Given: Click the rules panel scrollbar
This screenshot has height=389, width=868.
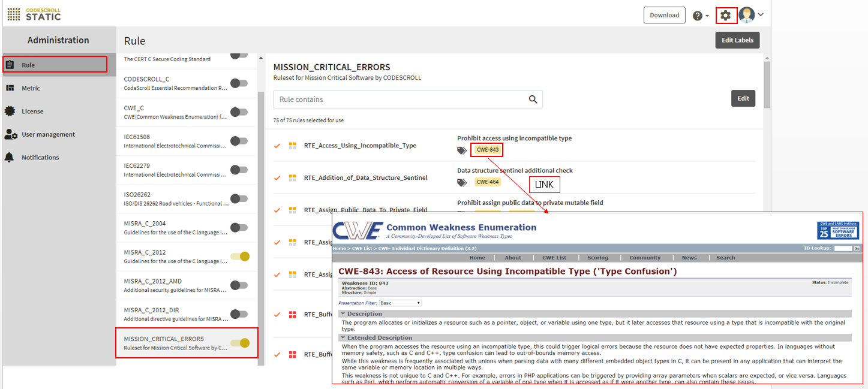Looking at the screenshot, I should pyautogui.click(x=767, y=84).
